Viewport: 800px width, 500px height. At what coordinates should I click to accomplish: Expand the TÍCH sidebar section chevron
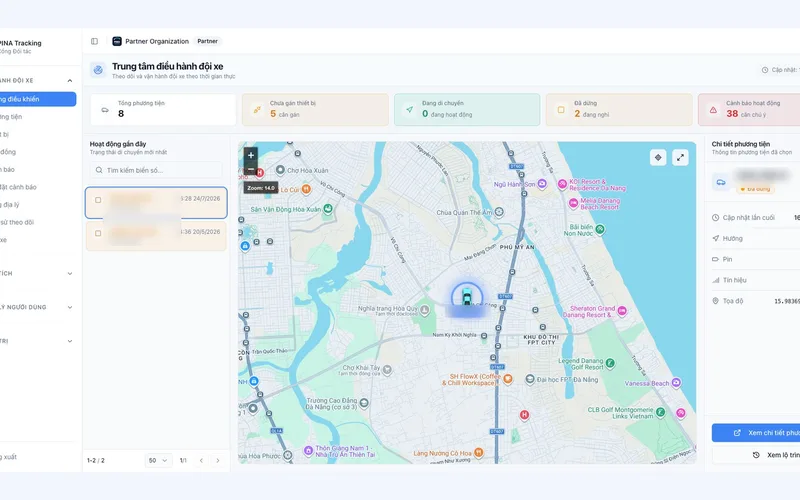(70, 273)
